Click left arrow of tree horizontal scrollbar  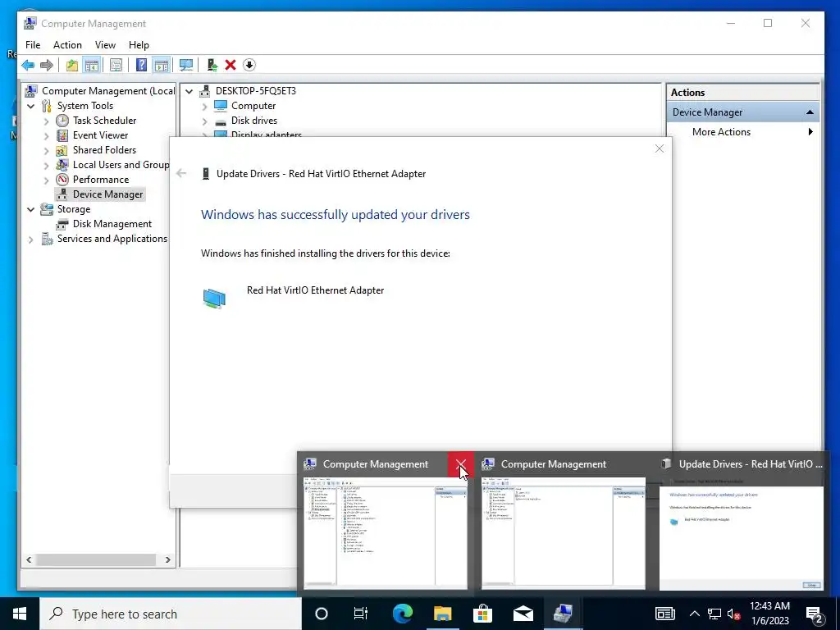(29, 559)
